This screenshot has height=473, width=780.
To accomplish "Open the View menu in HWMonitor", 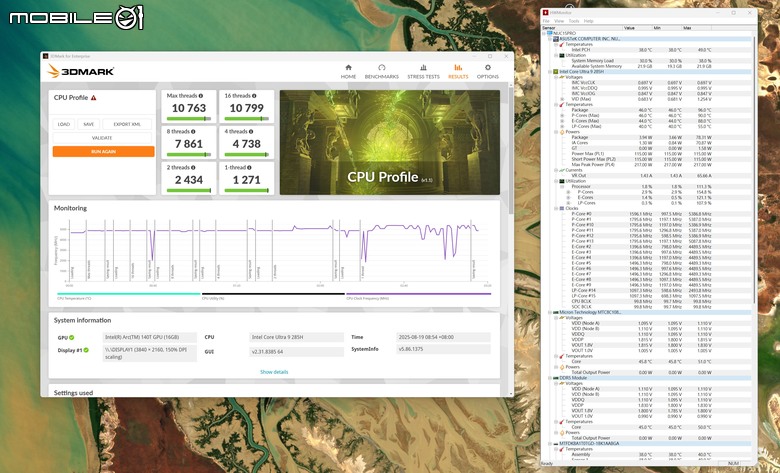I will [x=559, y=21].
